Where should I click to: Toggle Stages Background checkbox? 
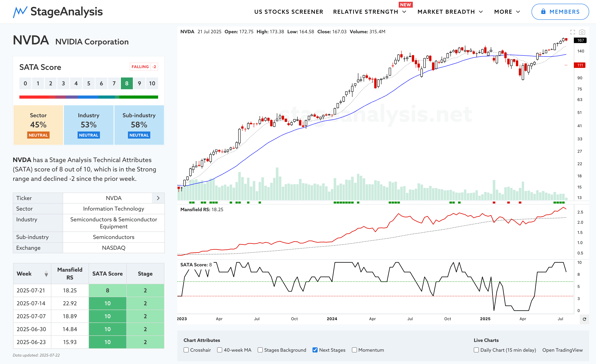[x=260, y=350]
